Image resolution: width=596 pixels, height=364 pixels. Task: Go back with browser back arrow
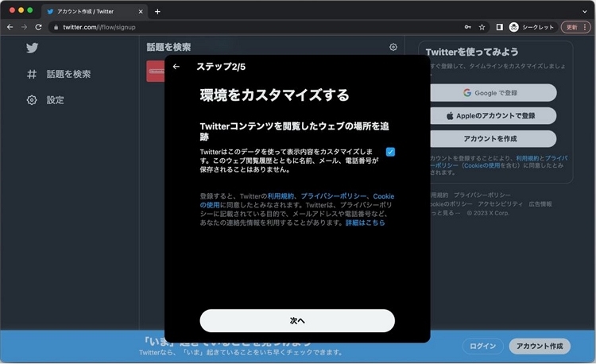pyautogui.click(x=10, y=27)
